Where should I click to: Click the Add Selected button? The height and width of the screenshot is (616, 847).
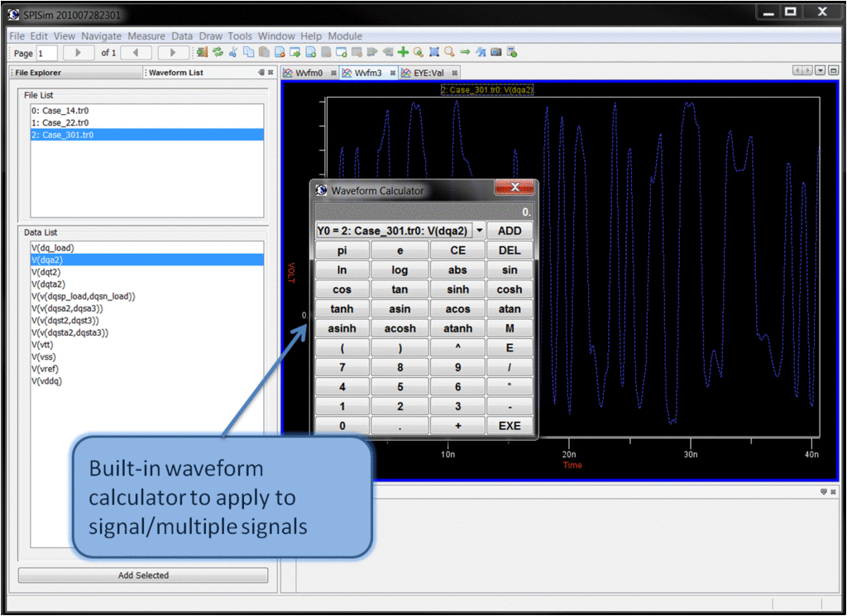(143, 575)
